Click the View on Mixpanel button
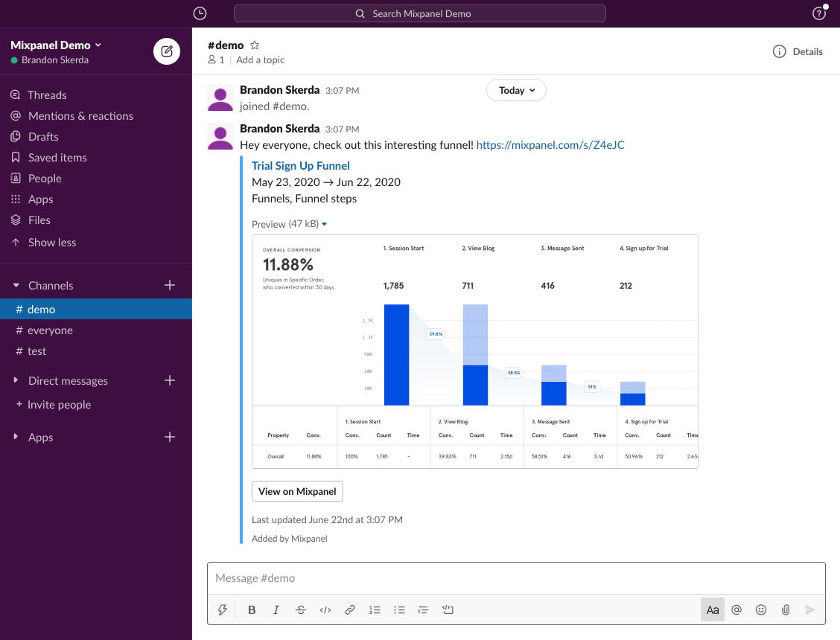Viewport: 840px width, 640px height. click(x=297, y=491)
